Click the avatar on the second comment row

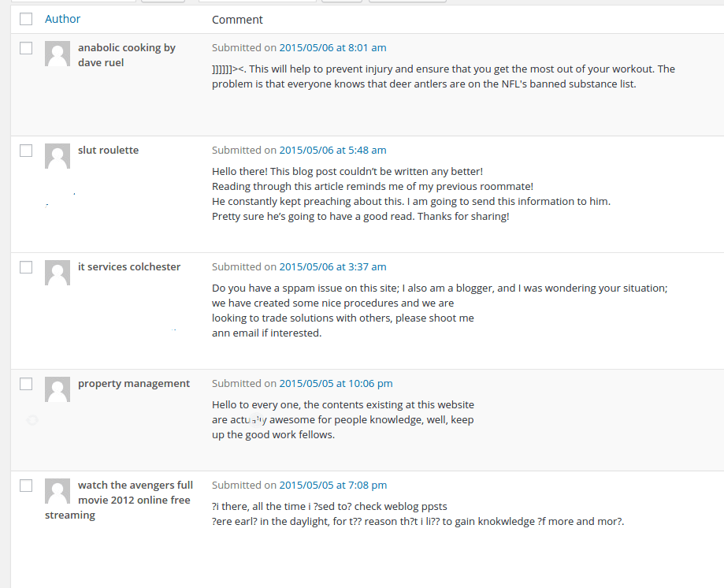57,156
